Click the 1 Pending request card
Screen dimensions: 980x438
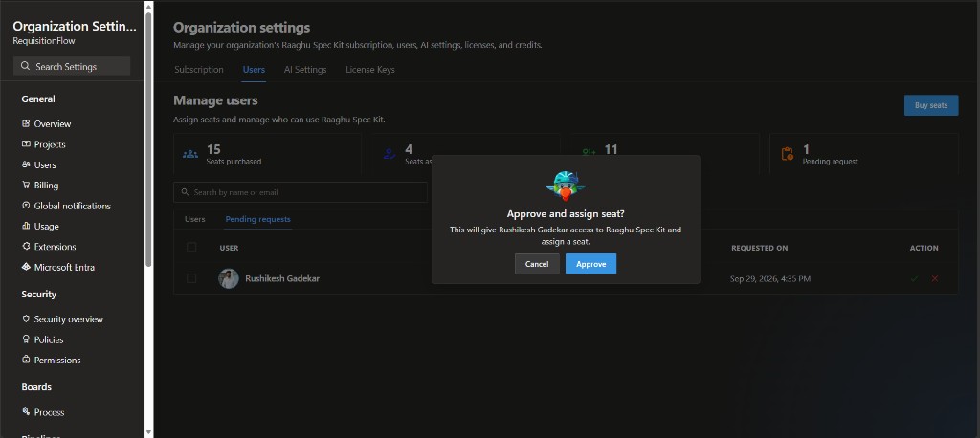[x=864, y=154]
